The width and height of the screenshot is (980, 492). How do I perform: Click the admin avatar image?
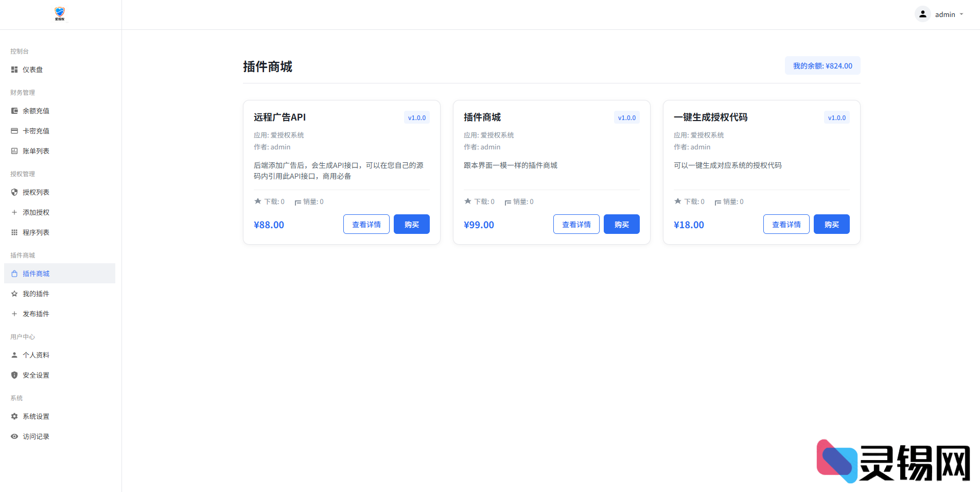coord(922,14)
